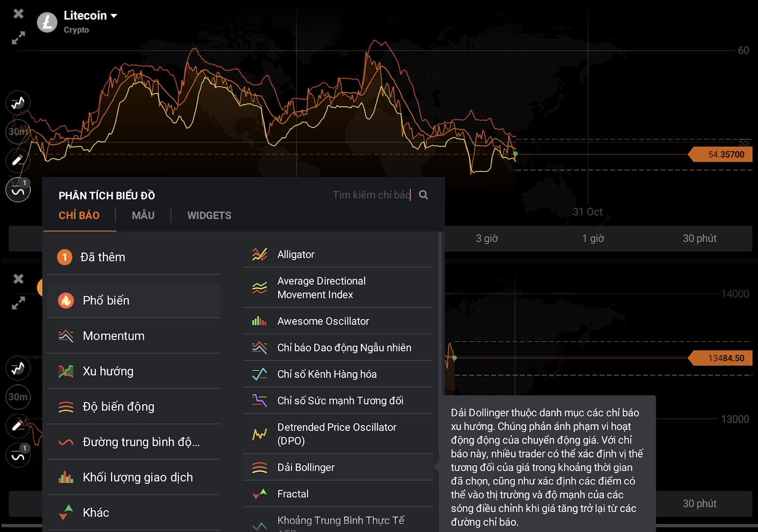Viewport: 758px width, 532px height.
Task: Switch to the MẪU tab
Action: (143, 216)
